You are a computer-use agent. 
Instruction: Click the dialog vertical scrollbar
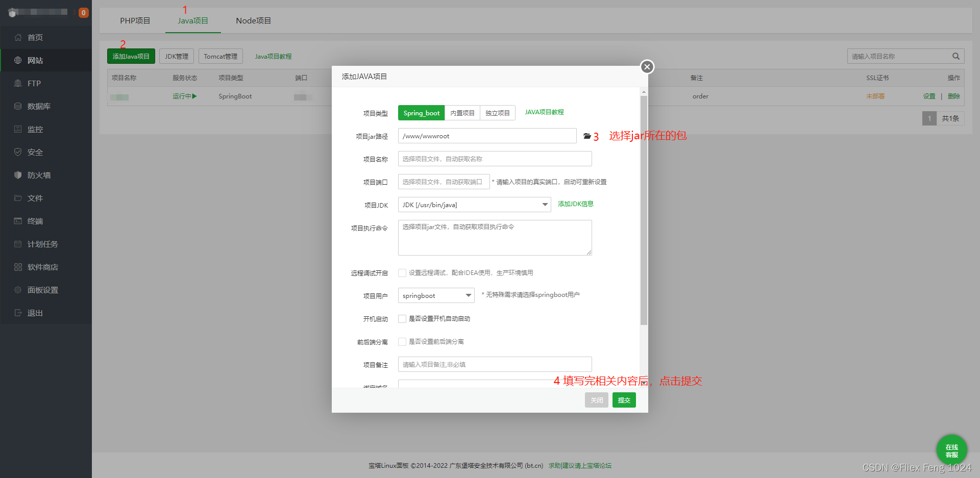click(x=644, y=209)
